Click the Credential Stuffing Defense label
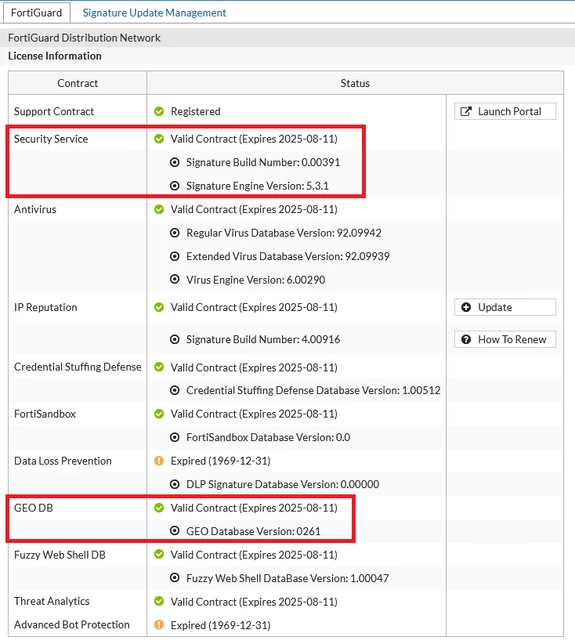 [78, 367]
